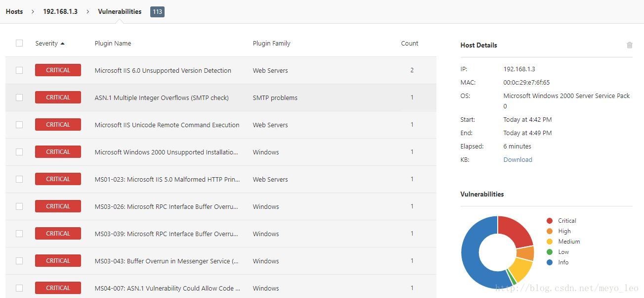Check the Microsoft IIS 6.0 Unsupported Version row
Image resolution: width=644 pixels, height=298 pixels.
(x=19, y=70)
